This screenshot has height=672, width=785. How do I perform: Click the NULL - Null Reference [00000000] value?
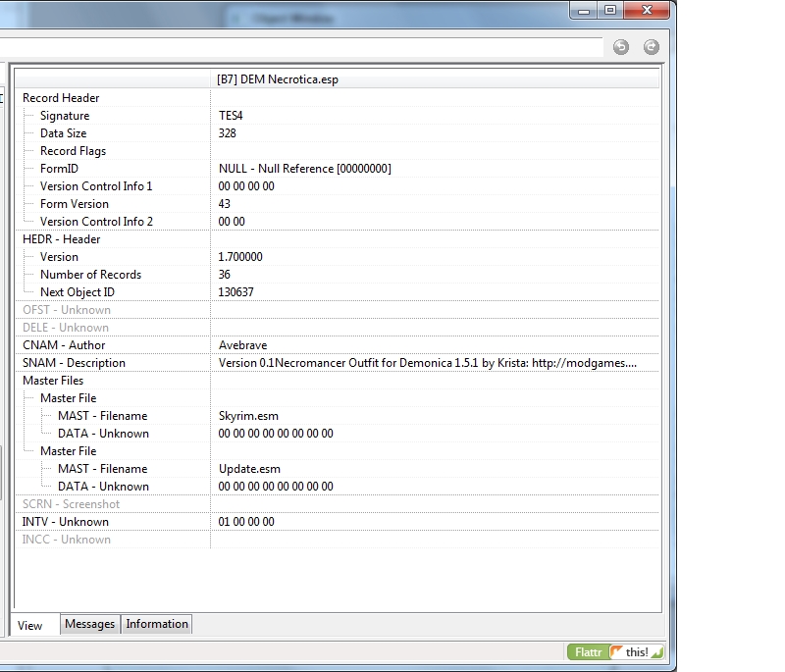305,169
